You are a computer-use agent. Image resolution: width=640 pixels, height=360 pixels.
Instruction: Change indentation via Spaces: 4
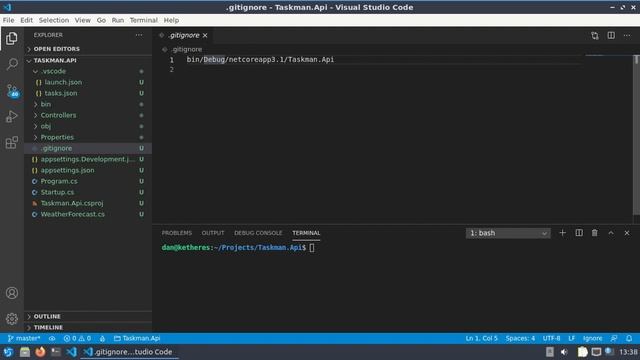tap(520, 338)
